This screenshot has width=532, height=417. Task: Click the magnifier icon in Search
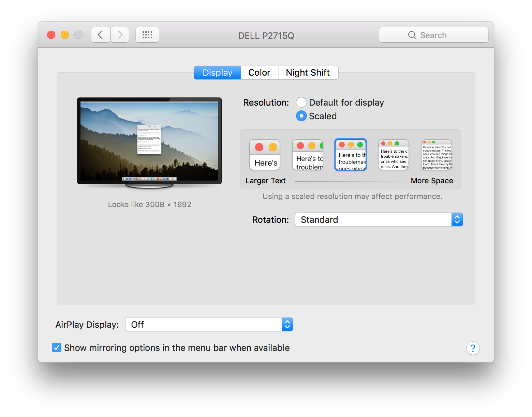(x=412, y=35)
